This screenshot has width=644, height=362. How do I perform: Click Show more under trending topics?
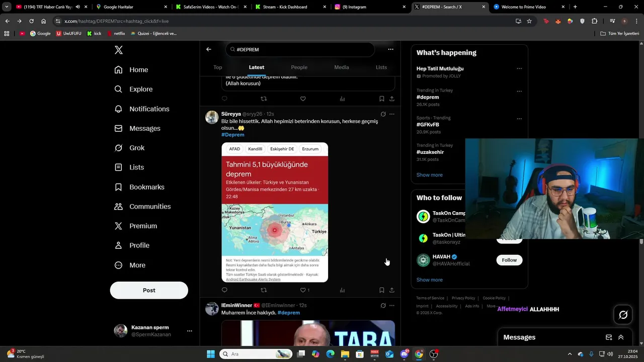[430, 175]
